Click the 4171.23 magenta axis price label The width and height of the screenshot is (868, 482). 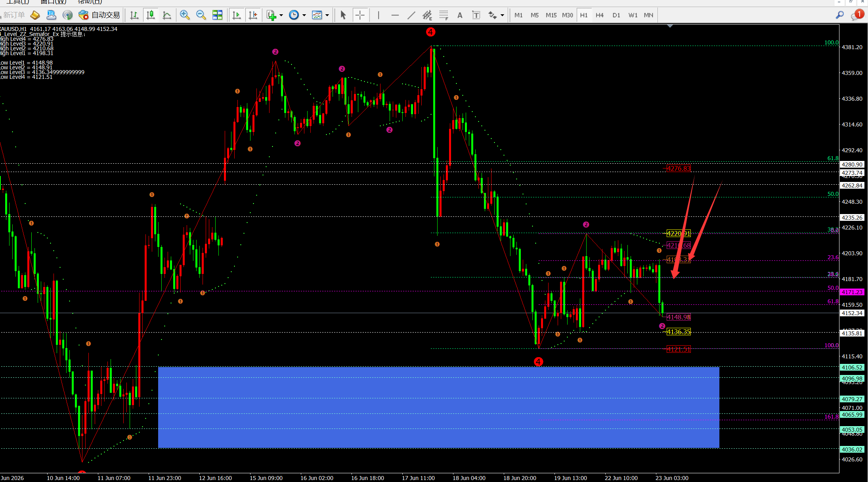click(852, 292)
